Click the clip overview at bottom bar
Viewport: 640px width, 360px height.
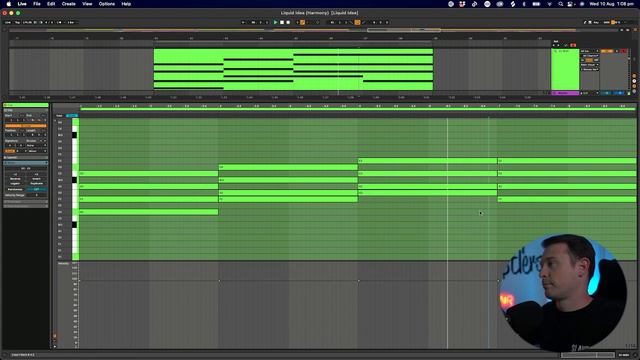[x=588, y=355]
